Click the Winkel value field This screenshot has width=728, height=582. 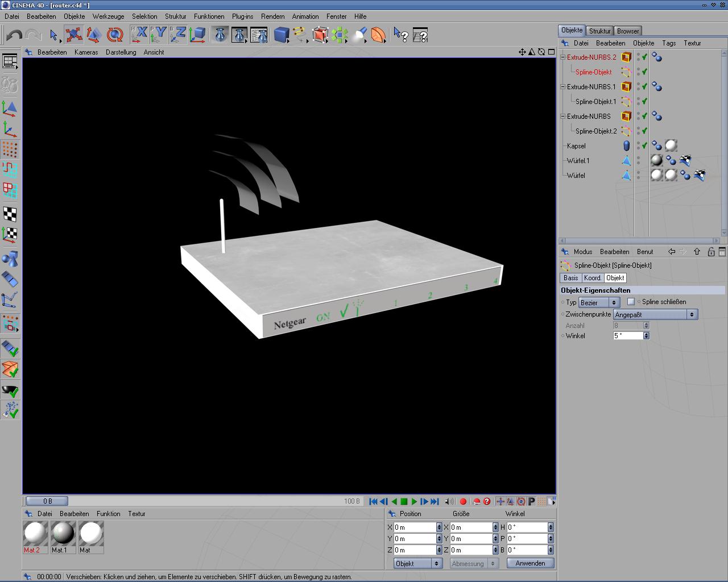click(628, 336)
